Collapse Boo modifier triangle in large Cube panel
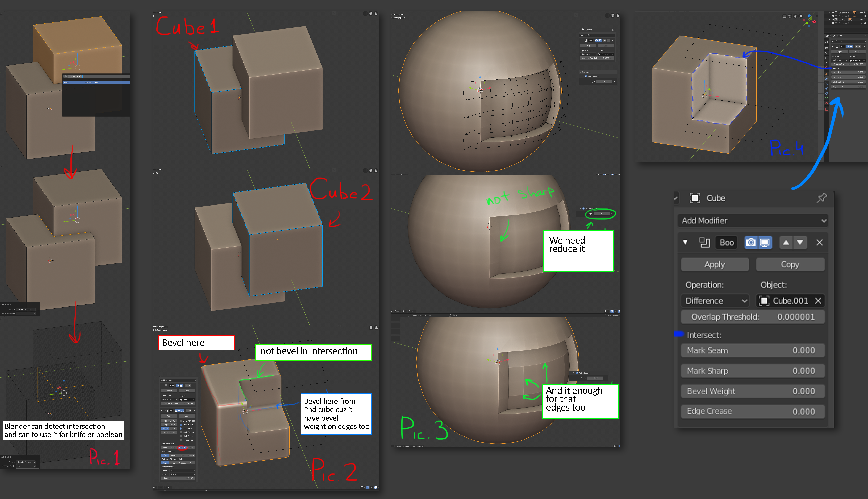 pyautogui.click(x=685, y=242)
